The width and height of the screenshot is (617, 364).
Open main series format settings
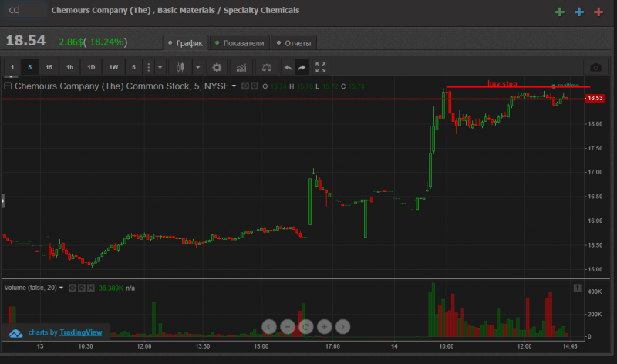pyautogui.click(x=255, y=86)
